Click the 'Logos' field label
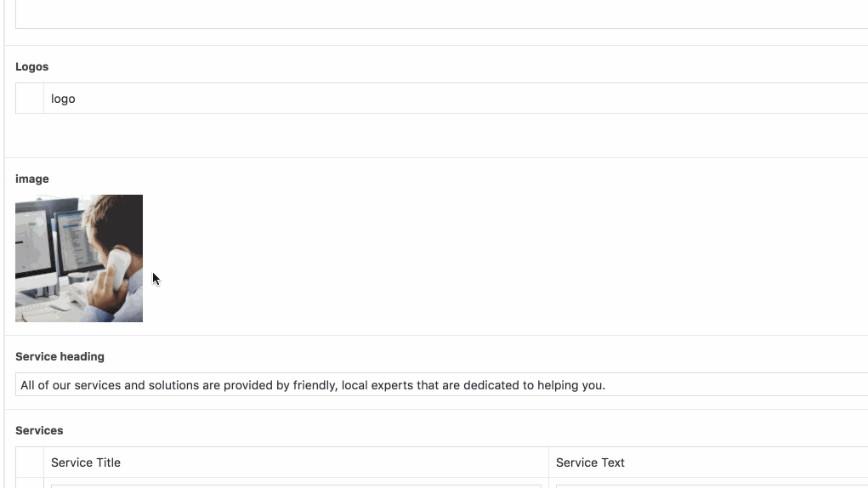The image size is (868, 488). (32, 66)
